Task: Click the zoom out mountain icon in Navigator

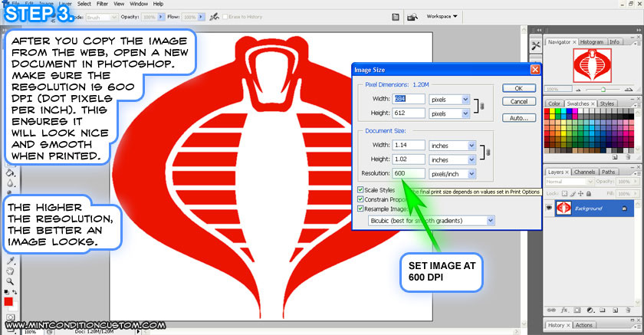Action: (x=579, y=89)
